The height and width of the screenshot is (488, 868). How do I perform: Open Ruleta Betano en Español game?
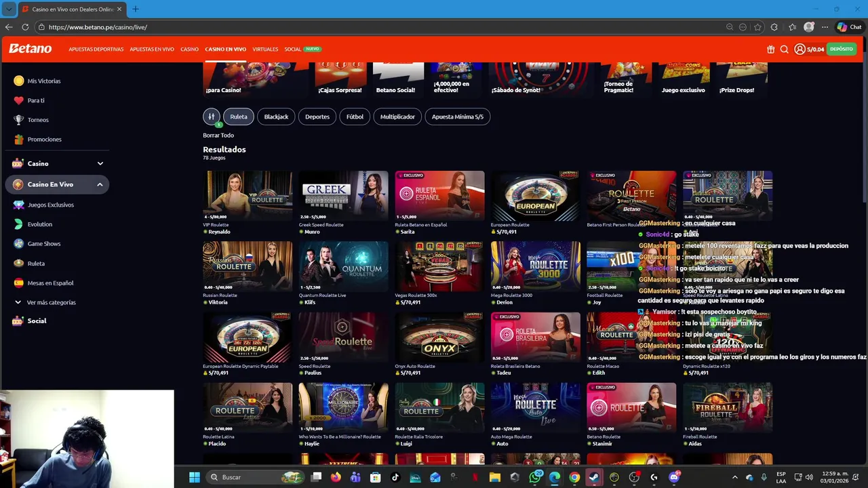tap(439, 195)
